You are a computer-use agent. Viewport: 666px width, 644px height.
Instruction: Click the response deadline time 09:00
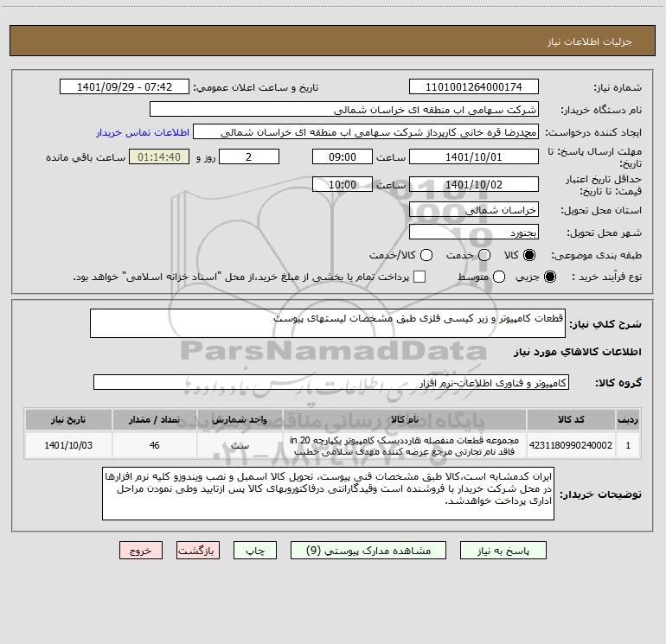343,157
